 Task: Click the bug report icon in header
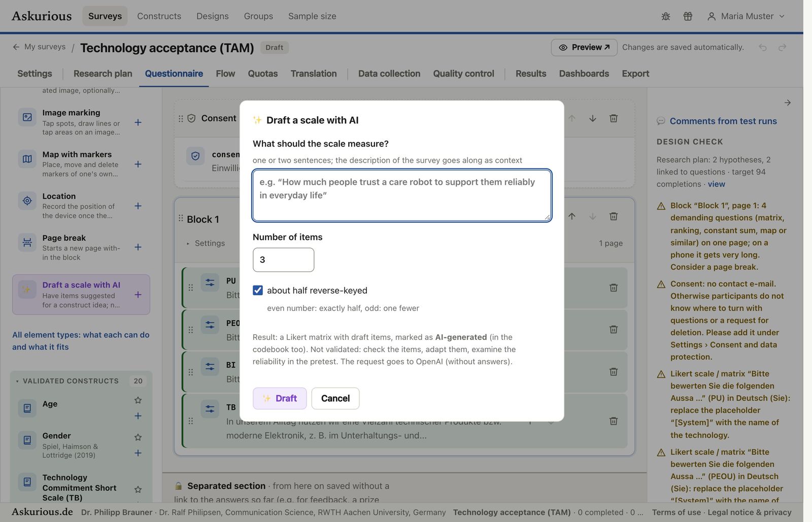point(666,16)
